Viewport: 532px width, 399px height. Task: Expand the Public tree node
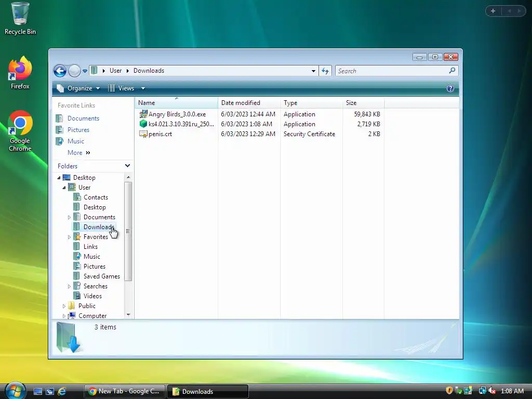click(64, 306)
